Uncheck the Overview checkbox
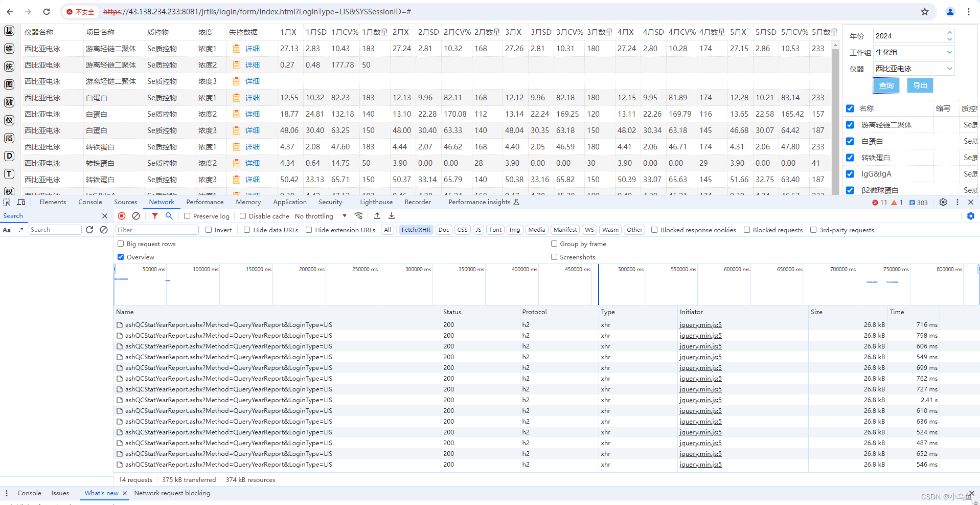The height and width of the screenshot is (505, 980). coord(121,257)
